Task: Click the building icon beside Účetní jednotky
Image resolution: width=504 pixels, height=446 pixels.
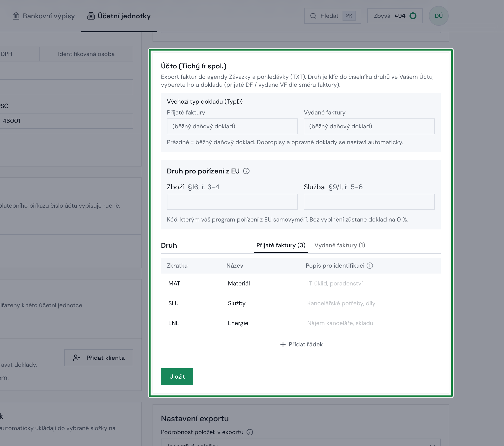Action: 91,16
